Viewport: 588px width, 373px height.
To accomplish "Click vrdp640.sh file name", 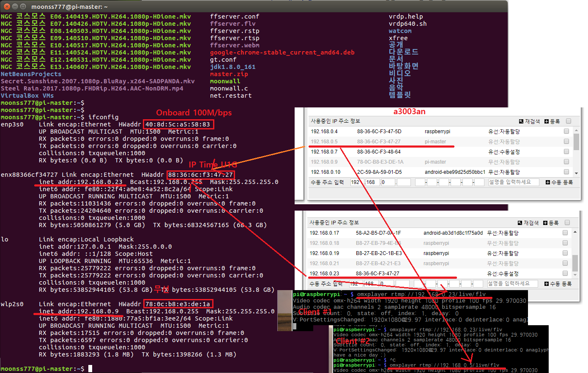I will [408, 24].
